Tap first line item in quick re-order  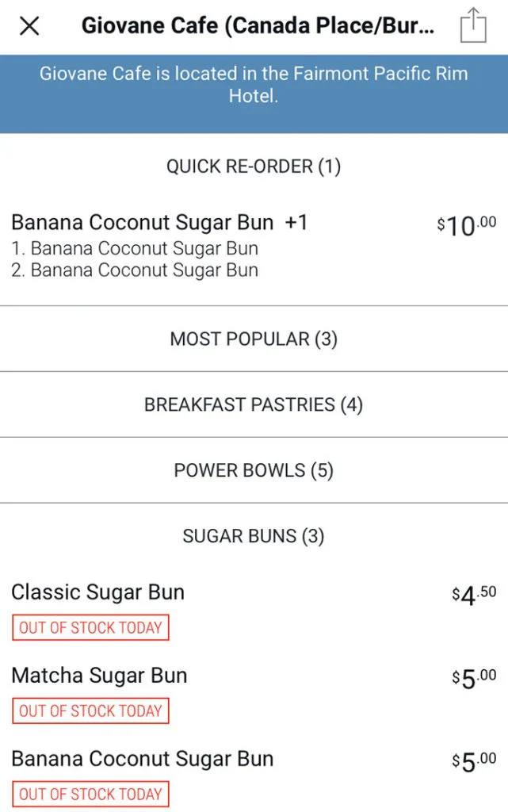[135, 248]
